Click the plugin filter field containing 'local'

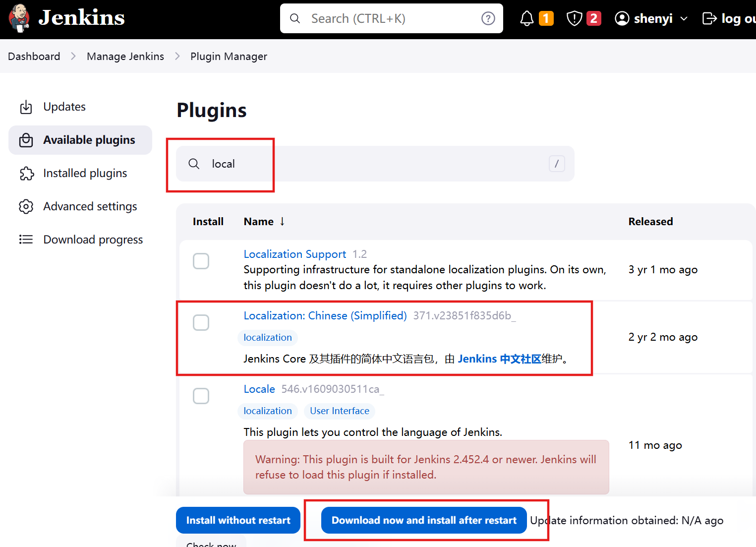375,164
